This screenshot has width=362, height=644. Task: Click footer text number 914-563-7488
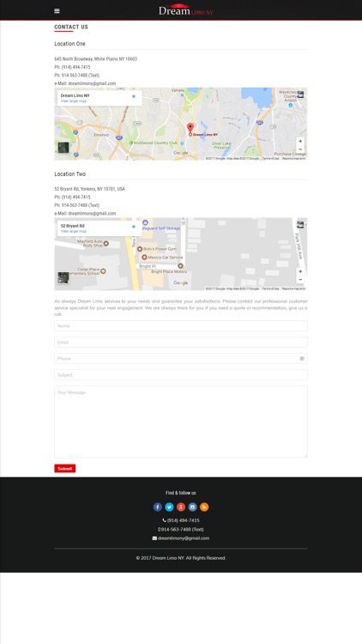point(181,530)
